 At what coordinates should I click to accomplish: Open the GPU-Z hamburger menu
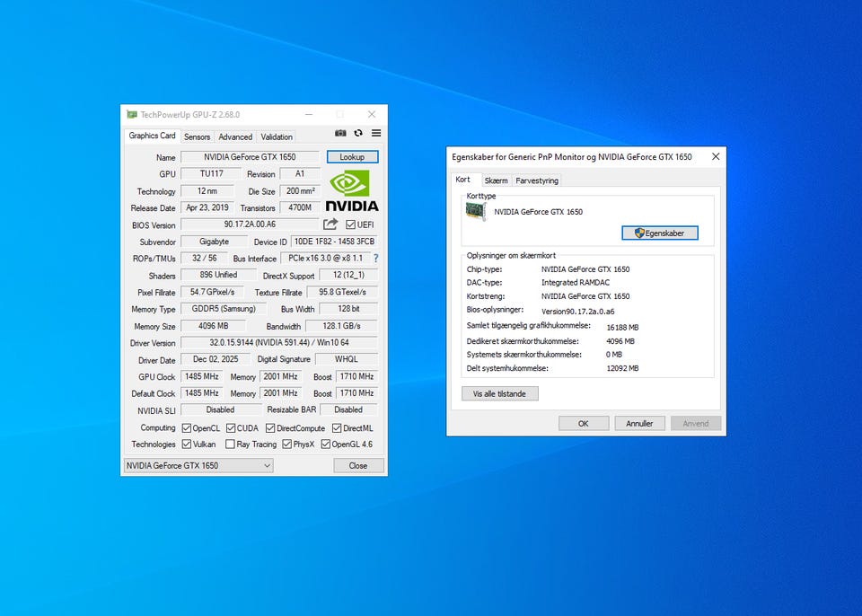pyautogui.click(x=376, y=133)
